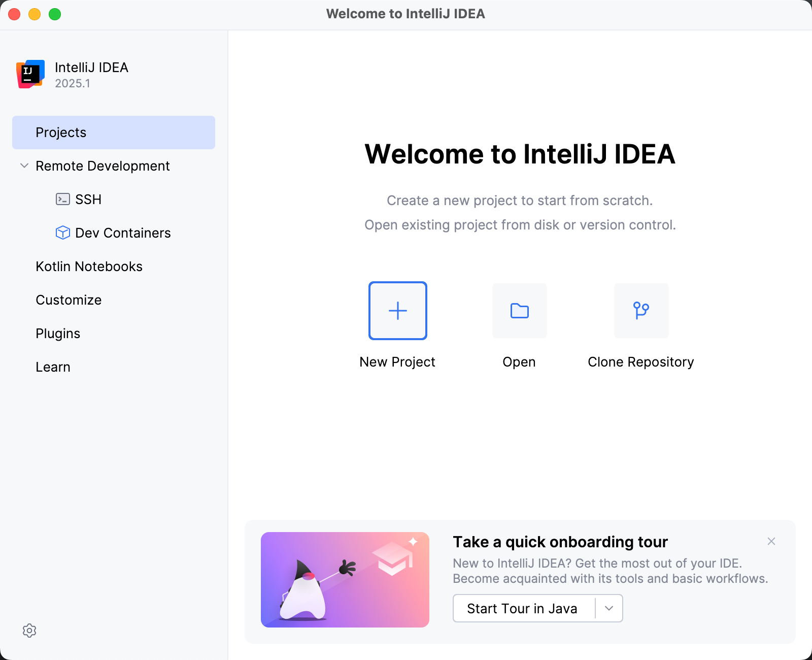This screenshot has height=660, width=812.
Task: Switch to the Projects section
Action: pyautogui.click(x=61, y=132)
